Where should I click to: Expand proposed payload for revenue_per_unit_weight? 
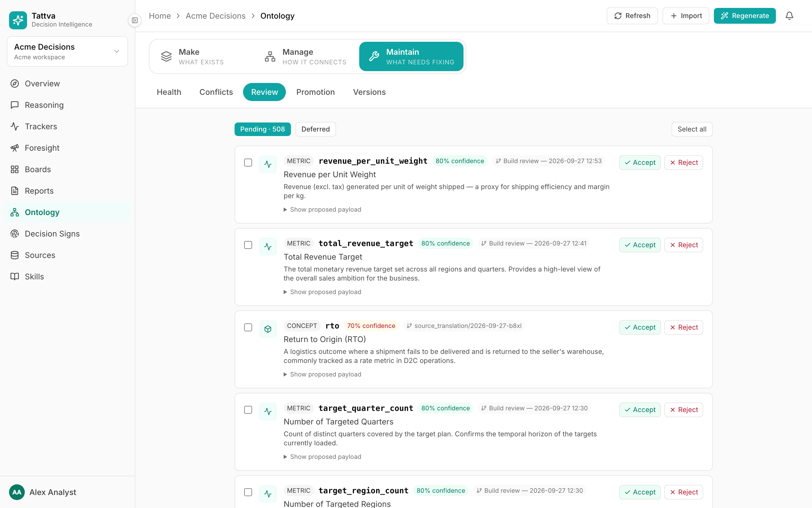pos(322,209)
